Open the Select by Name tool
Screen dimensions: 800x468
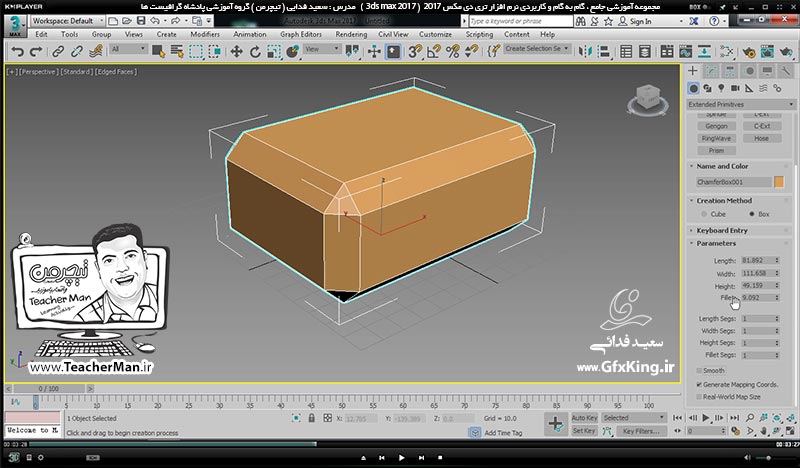click(x=177, y=52)
